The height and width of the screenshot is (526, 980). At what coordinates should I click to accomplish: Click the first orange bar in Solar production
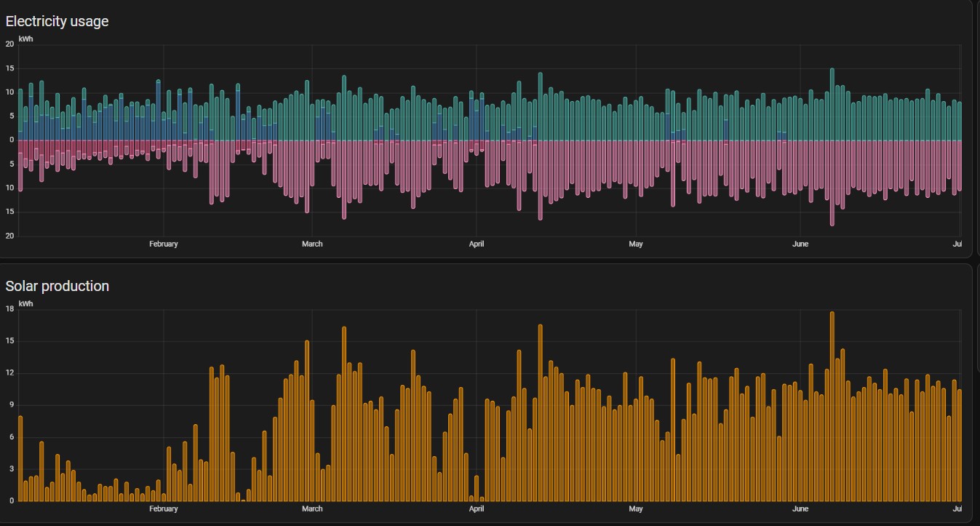click(20, 458)
